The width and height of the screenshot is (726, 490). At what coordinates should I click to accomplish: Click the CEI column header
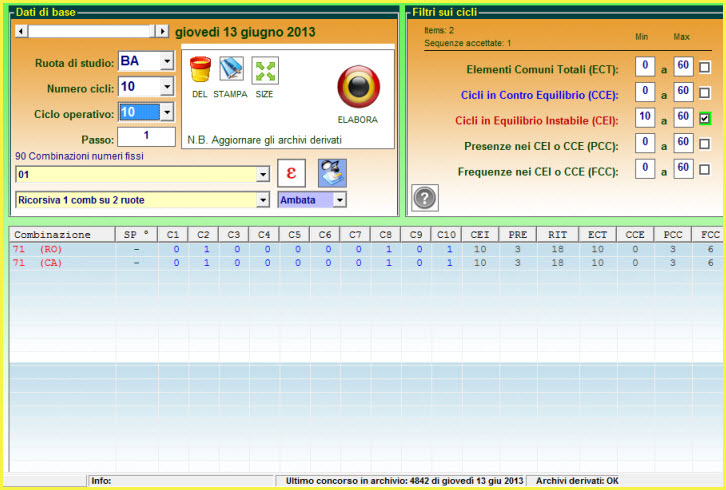pos(480,234)
